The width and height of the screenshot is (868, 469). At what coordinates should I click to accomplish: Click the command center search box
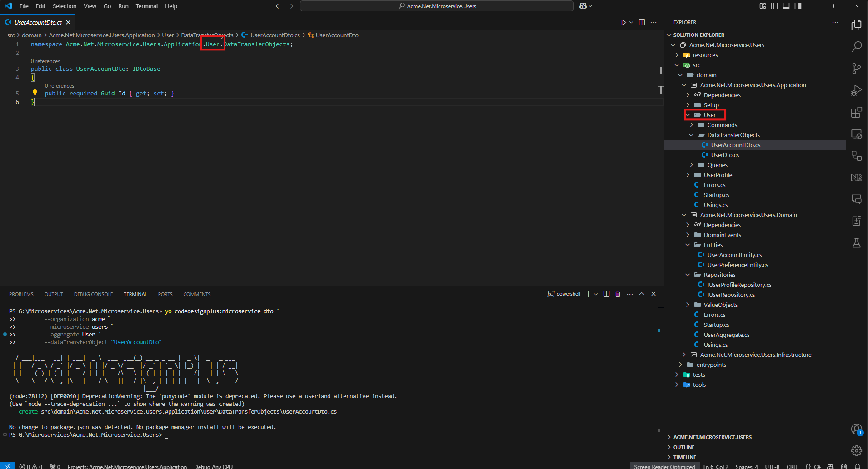[x=437, y=6]
